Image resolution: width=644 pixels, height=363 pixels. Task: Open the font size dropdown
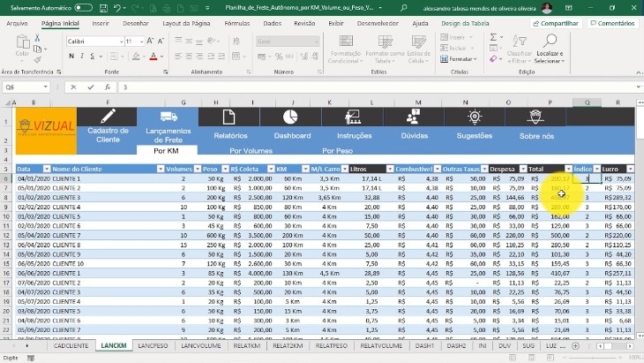pyautogui.click(x=141, y=42)
